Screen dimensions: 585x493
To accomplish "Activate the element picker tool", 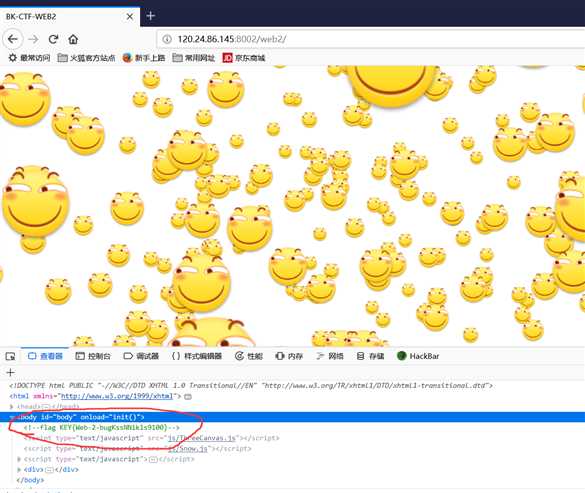I will pos(10,356).
